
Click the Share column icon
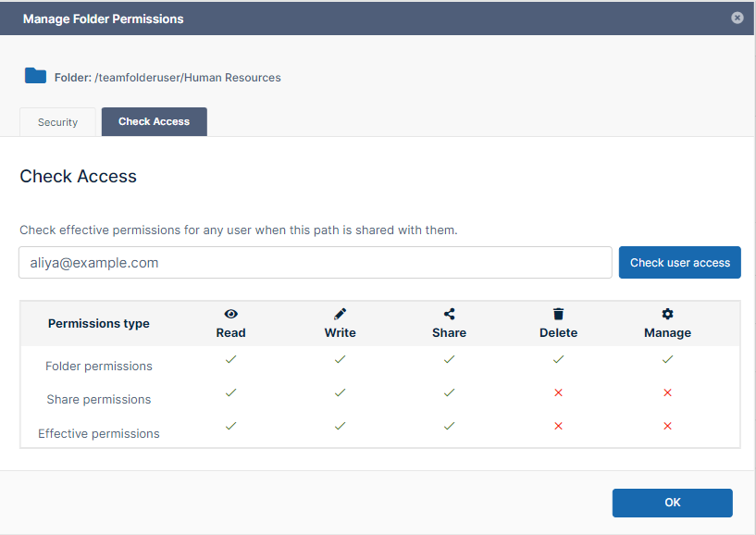coord(449,315)
